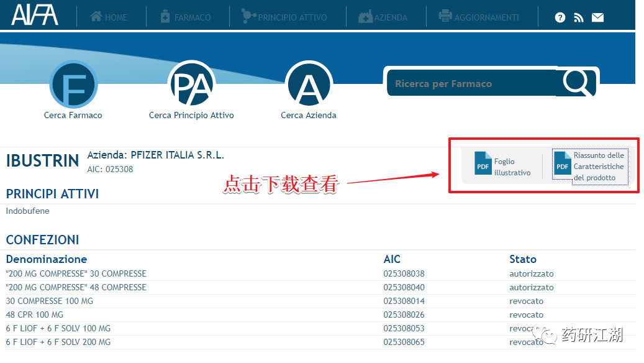Select the "200 MG COMPRESSE" 48 COMPRESSE row

click(320, 287)
